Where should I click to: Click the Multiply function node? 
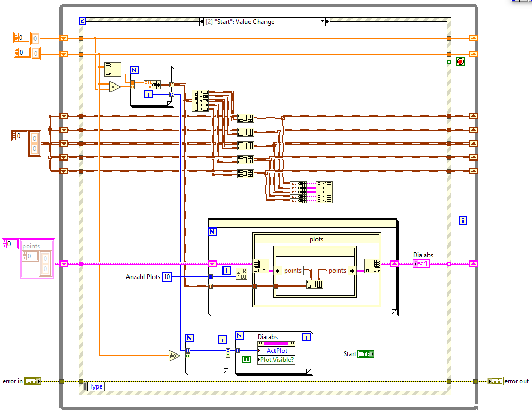click(x=114, y=87)
